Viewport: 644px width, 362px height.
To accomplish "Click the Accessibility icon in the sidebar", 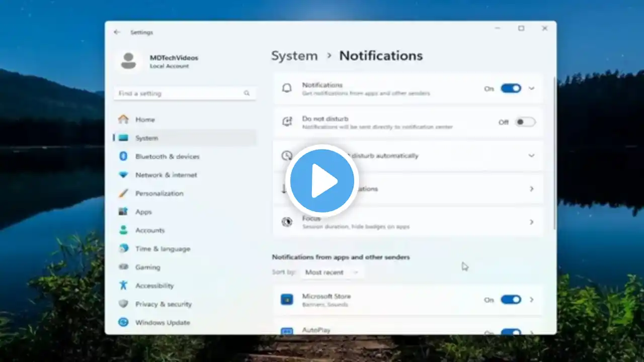I will [123, 285].
